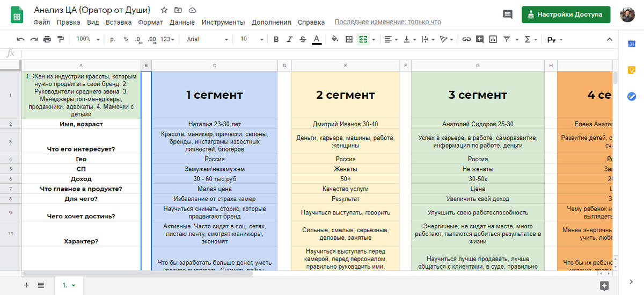The width and height of the screenshot is (644, 295).
Task: Click the Redo arrow icon
Action: point(34,39)
